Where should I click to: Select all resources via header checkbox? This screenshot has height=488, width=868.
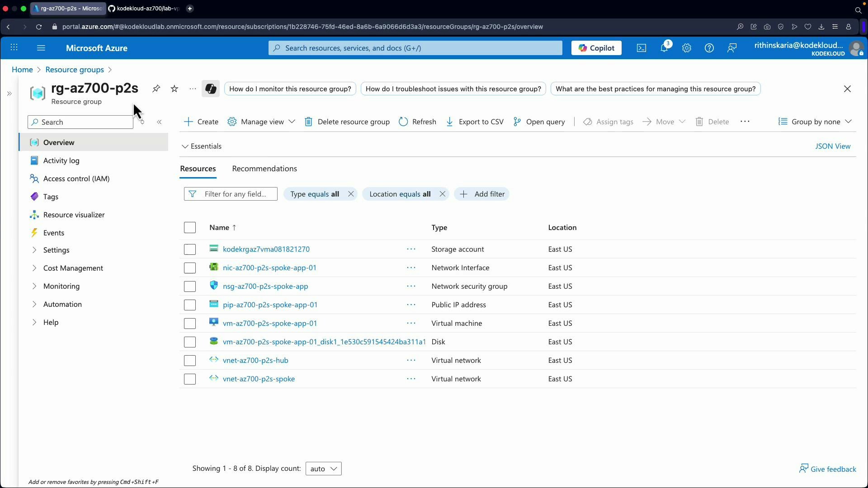189,227
